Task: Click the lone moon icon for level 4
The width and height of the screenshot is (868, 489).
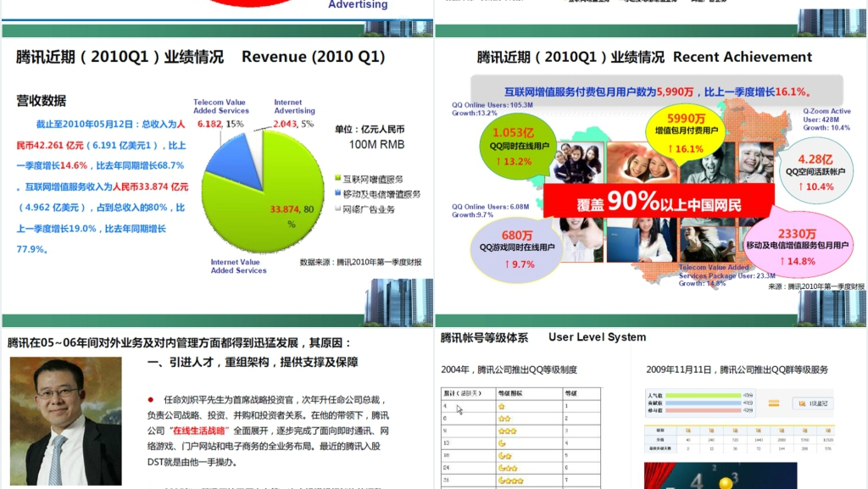Action: (502, 443)
